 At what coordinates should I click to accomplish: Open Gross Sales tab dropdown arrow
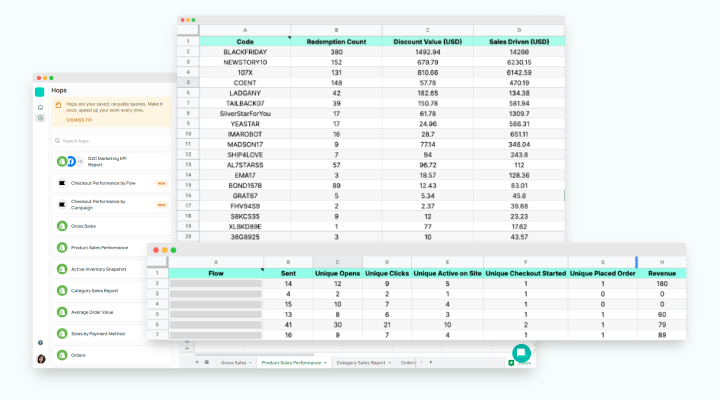coord(250,363)
